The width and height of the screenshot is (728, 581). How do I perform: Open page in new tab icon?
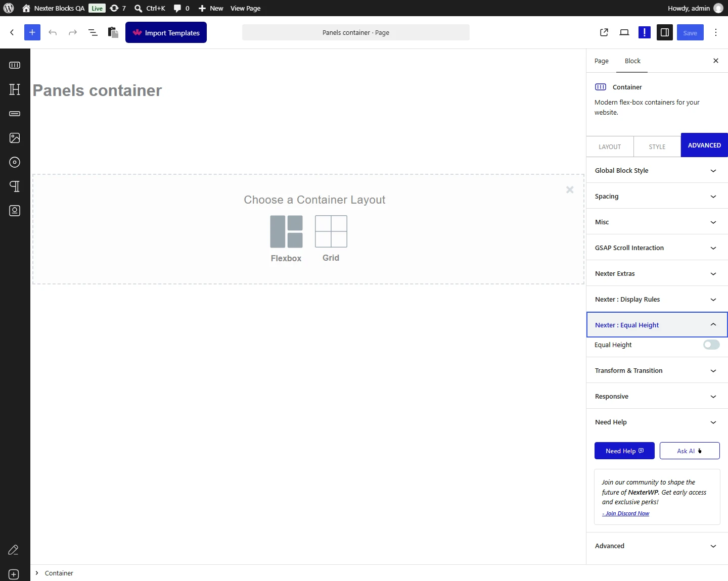pos(604,32)
